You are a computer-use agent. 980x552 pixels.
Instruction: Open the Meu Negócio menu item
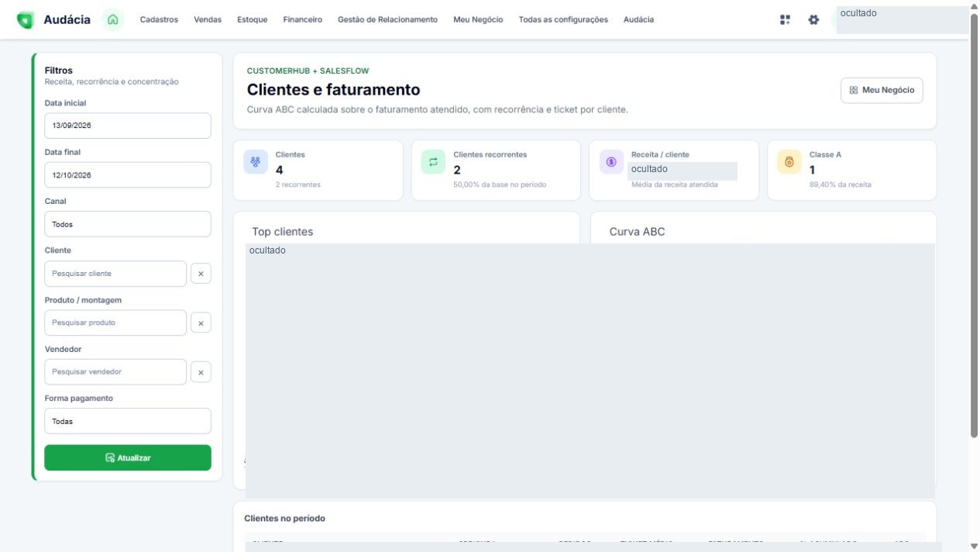coord(478,19)
